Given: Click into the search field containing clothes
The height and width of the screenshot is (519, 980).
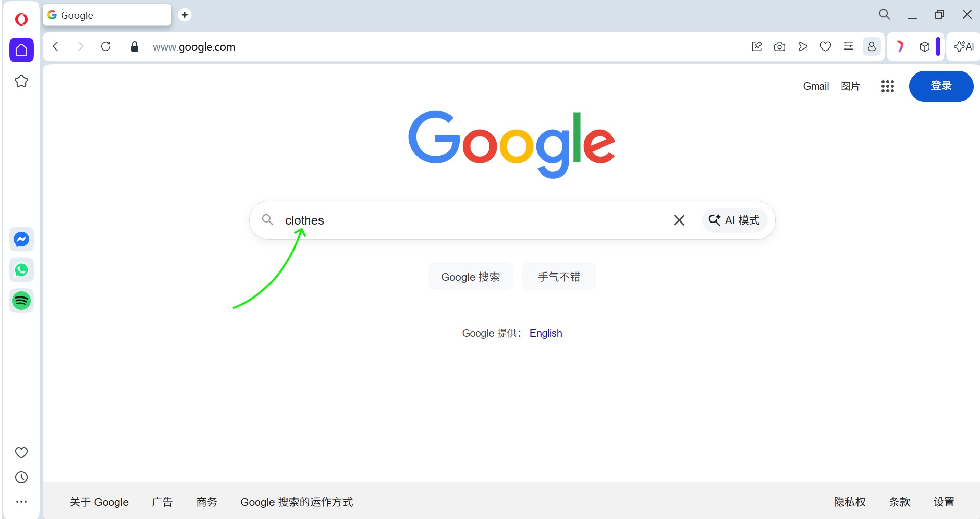Looking at the screenshot, I should pos(459,220).
